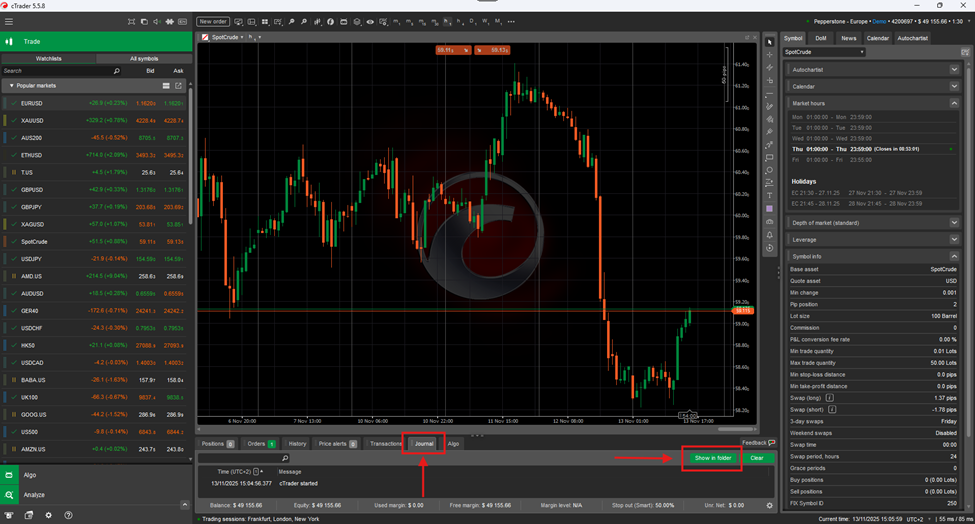Image resolution: width=975 pixels, height=524 pixels.
Task: Open settings gear icon at bottom left
Action: point(48,516)
